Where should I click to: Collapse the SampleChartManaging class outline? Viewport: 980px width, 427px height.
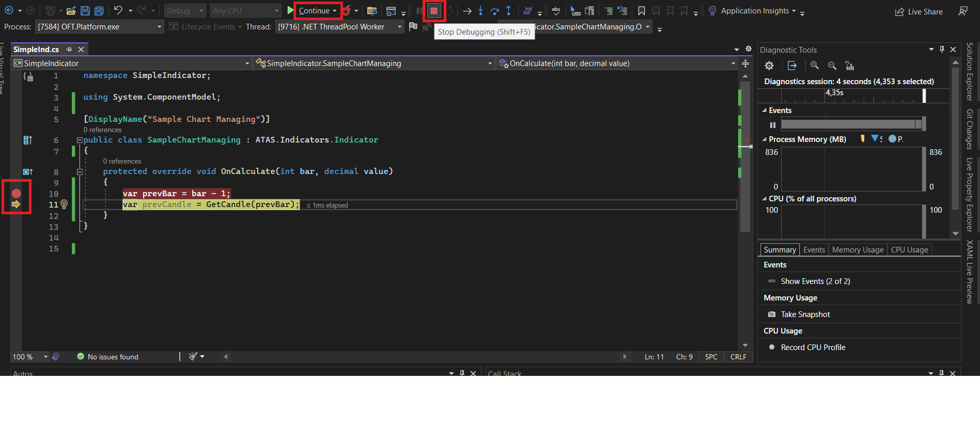(x=80, y=140)
